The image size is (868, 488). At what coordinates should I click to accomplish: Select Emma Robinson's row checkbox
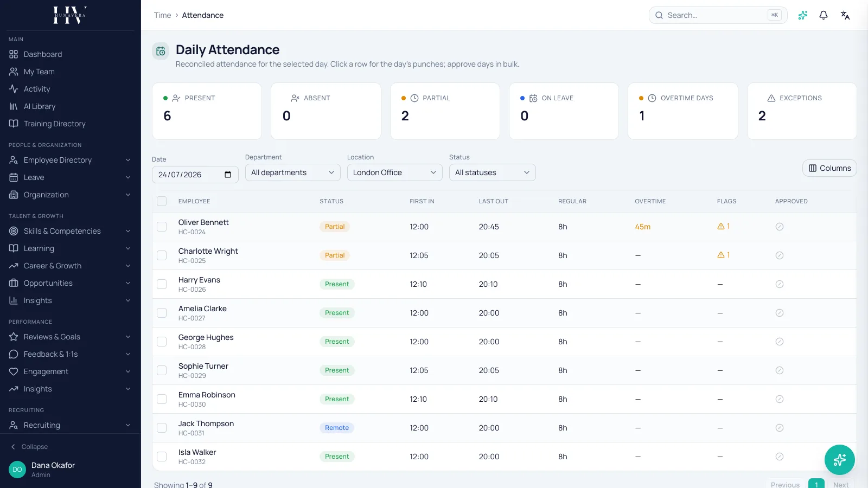pos(162,399)
